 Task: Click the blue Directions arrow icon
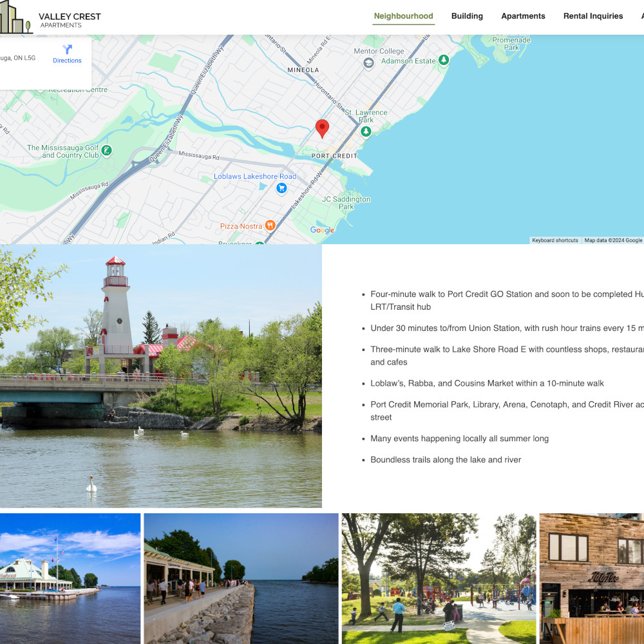pyautogui.click(x=67, y=49)
